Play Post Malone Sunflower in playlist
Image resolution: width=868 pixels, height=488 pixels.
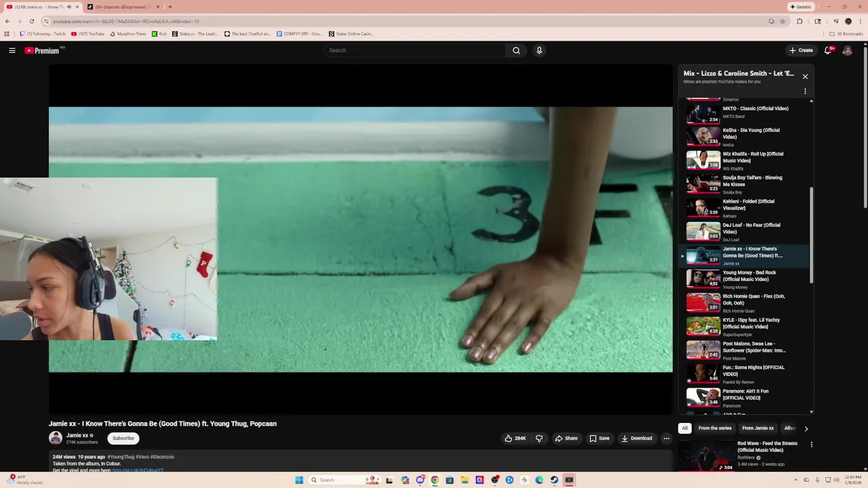pyautogui.click(x=746, y=350)
